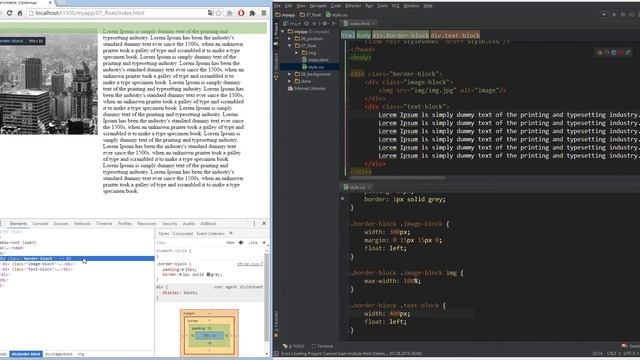Click the img breadcrumb in DevTools
Image resolution: width=640 pixels, height=360 pixels.
pos(81,354)
